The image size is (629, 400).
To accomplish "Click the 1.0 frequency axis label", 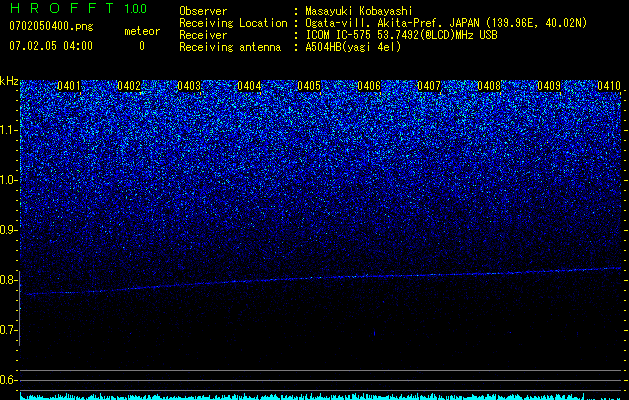I will 8,181.
